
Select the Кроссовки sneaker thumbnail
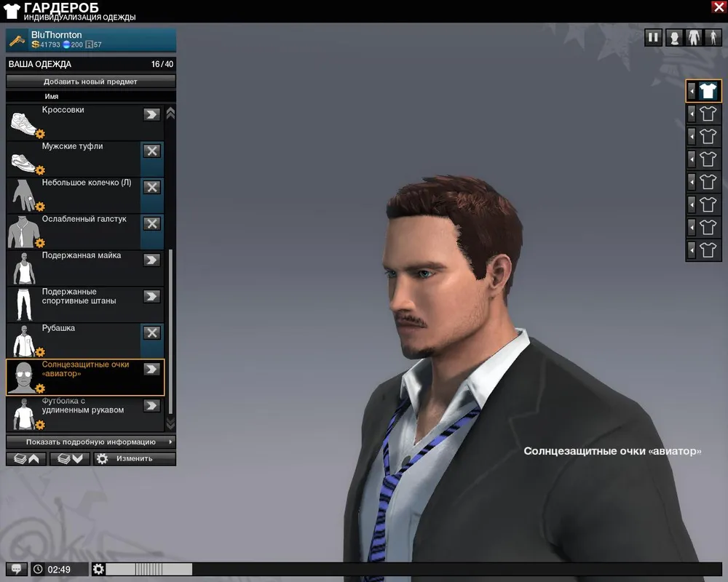coord(24,123)
